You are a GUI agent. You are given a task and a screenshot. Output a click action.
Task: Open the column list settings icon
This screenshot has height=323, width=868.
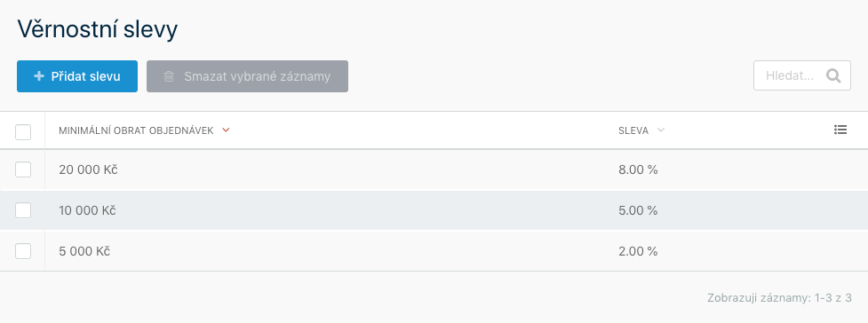point(840,130)
